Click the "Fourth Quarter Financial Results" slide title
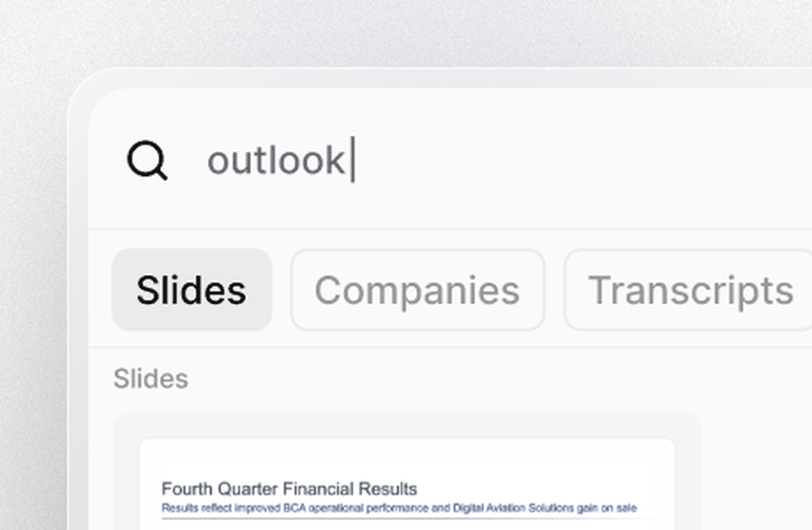This screenshot has width=812, height=530. 289,489
